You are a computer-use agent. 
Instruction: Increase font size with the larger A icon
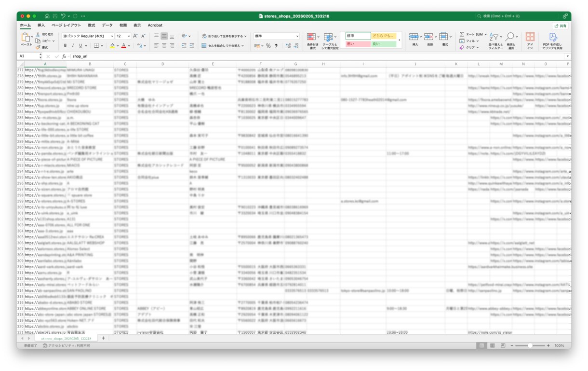point(135,36)
